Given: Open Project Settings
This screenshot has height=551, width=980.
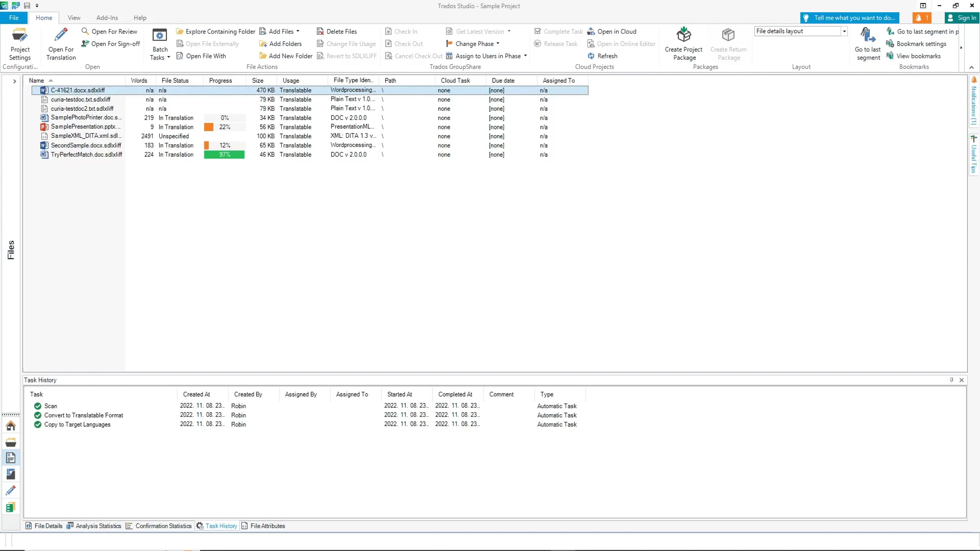Looking at the screenshot, I should click(x=20, y=44).
